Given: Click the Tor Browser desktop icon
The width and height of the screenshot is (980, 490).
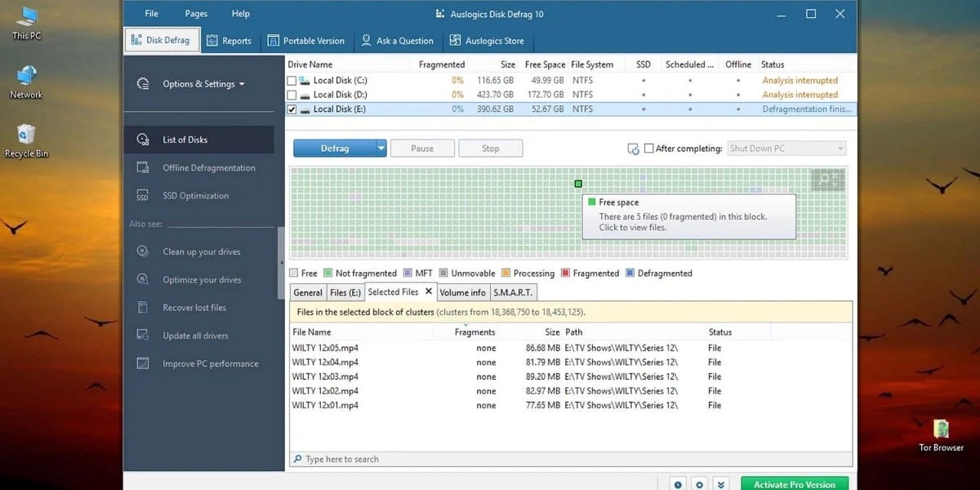Looking at the screenshot, I should click(941, 430).
